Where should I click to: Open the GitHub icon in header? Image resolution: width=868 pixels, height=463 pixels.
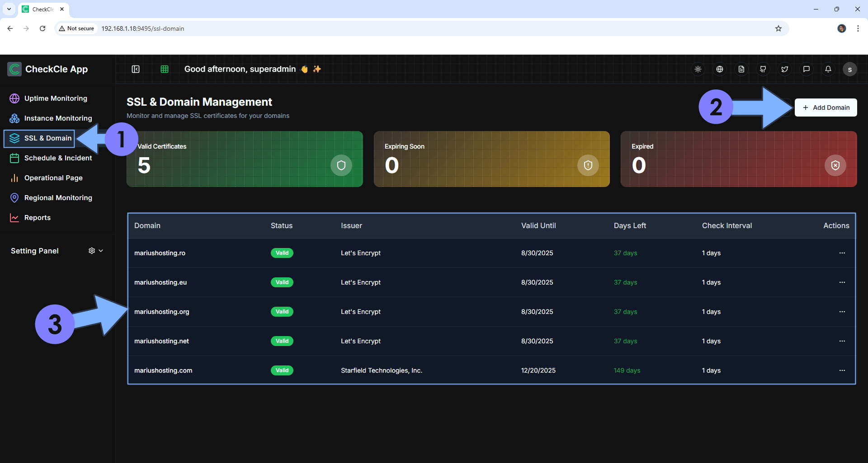763,69
